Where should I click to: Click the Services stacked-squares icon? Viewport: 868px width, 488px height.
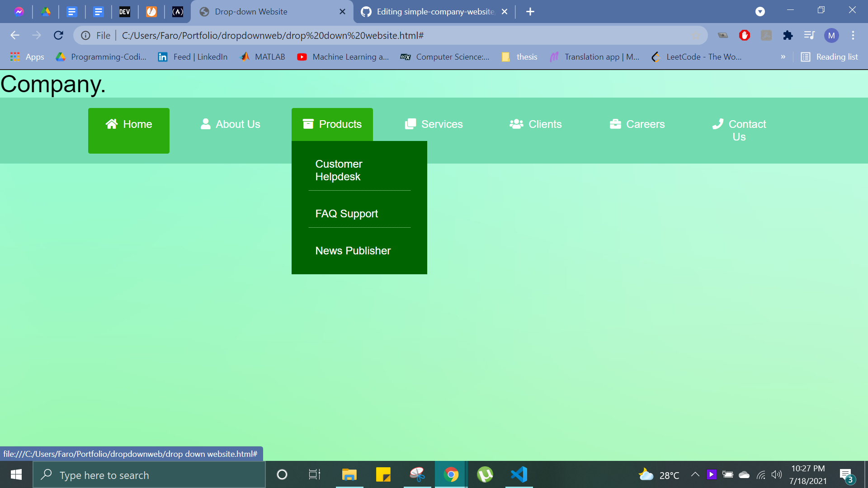410,123
